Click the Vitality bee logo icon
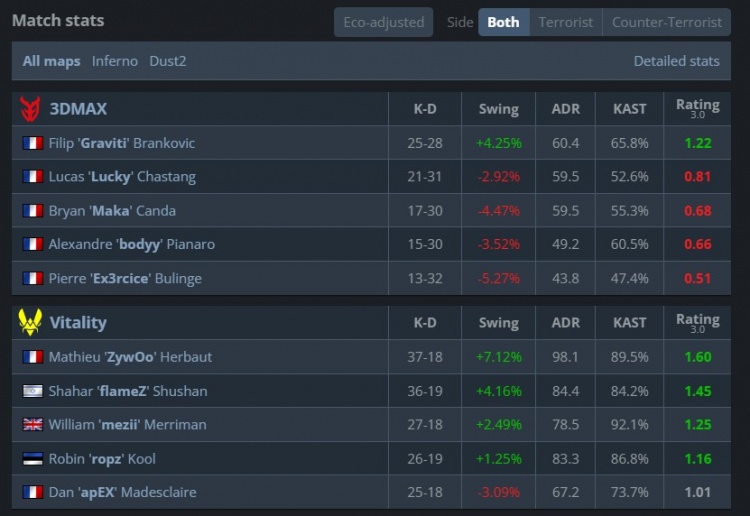The image size is (750, 516). pyautogui.click(x=30, y=323)
